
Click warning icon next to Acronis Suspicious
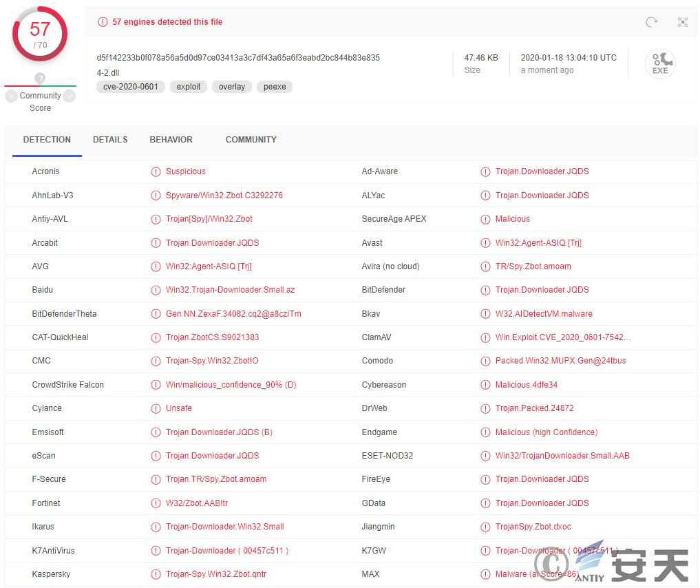pyautogui.click(x=156, y=171)
